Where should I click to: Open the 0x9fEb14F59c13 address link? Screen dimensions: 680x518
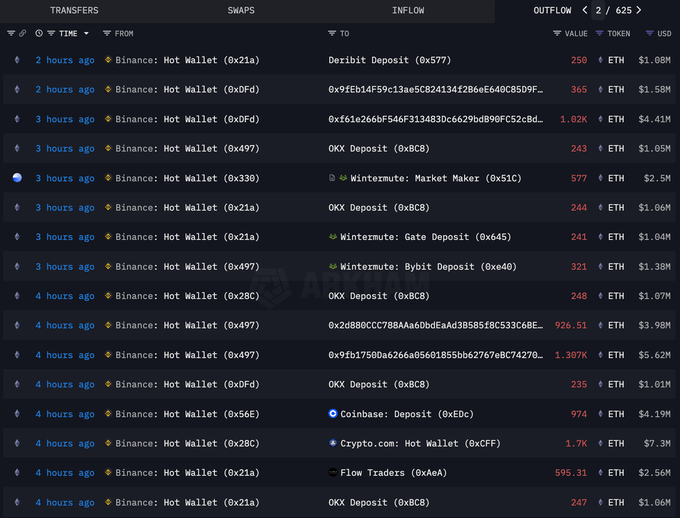coord(435,90)
